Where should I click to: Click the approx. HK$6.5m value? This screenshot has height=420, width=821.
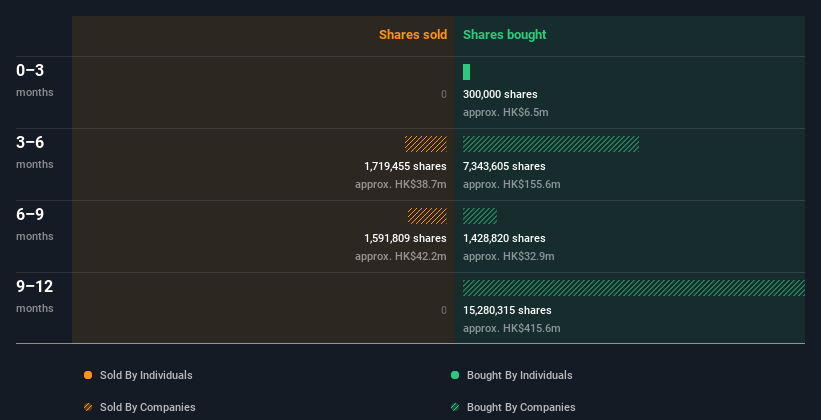[506, 112]
